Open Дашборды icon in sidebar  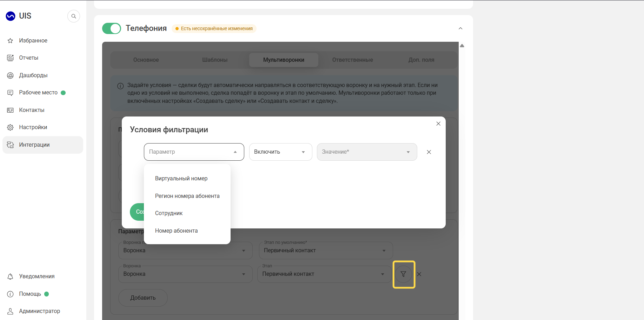click(11, 75)
